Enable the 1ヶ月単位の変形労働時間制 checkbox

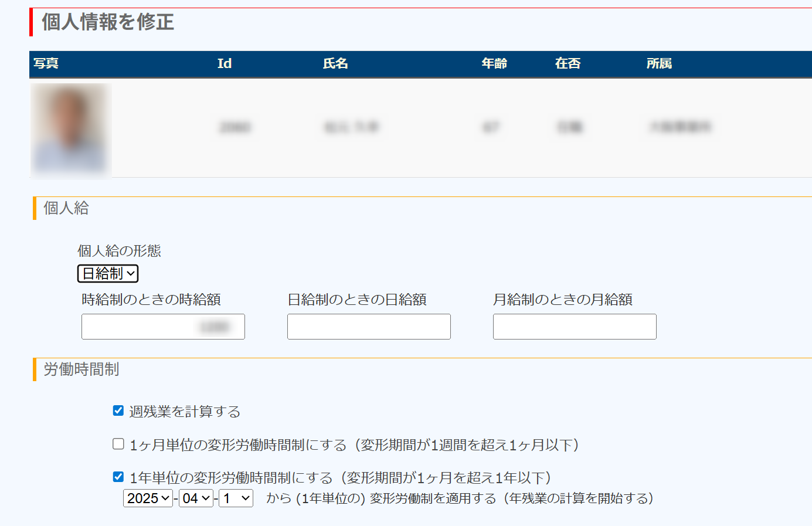(x=118, y=444)
